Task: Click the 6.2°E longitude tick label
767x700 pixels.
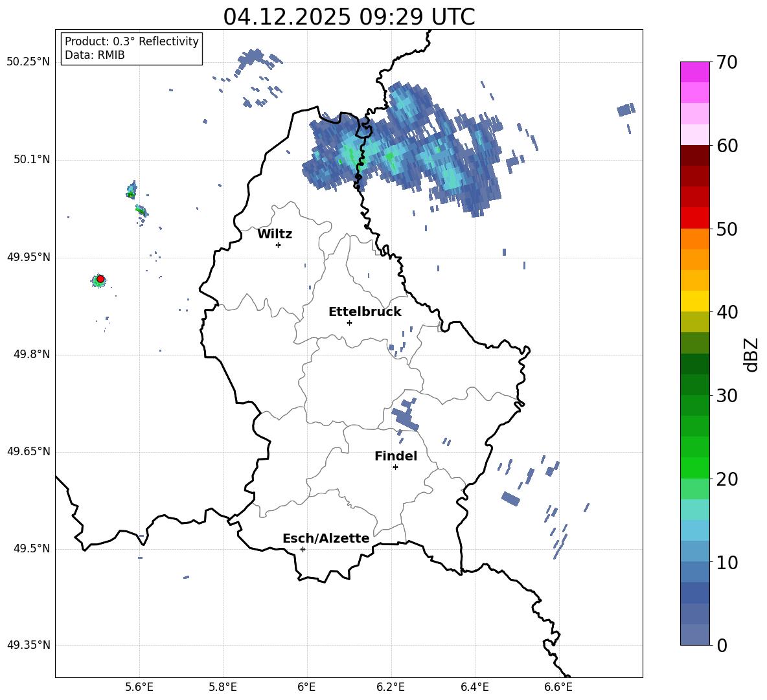Action: [391, 687]
